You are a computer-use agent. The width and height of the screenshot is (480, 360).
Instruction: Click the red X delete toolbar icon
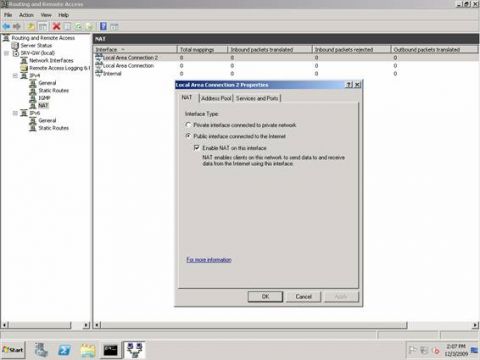56,26
